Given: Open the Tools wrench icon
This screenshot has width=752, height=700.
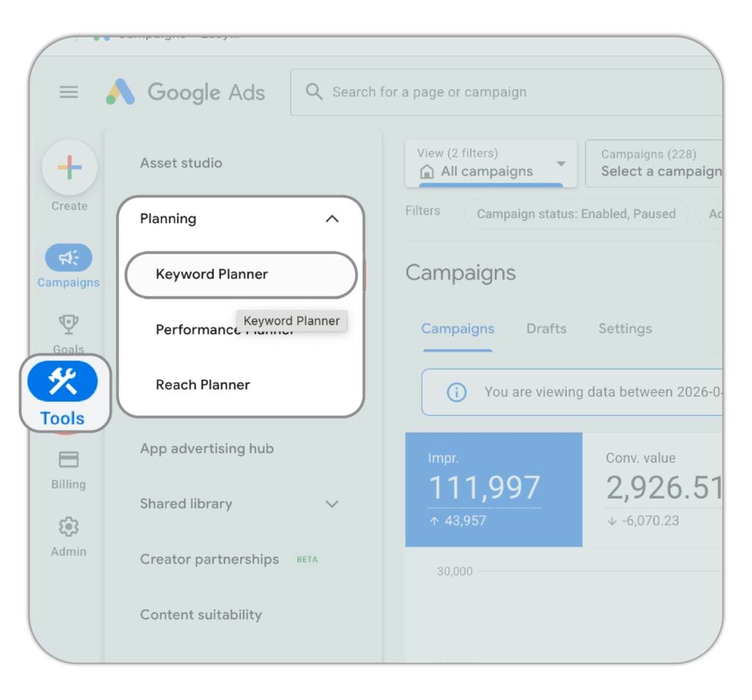Looking at the screenshot, I should (62, 381).
